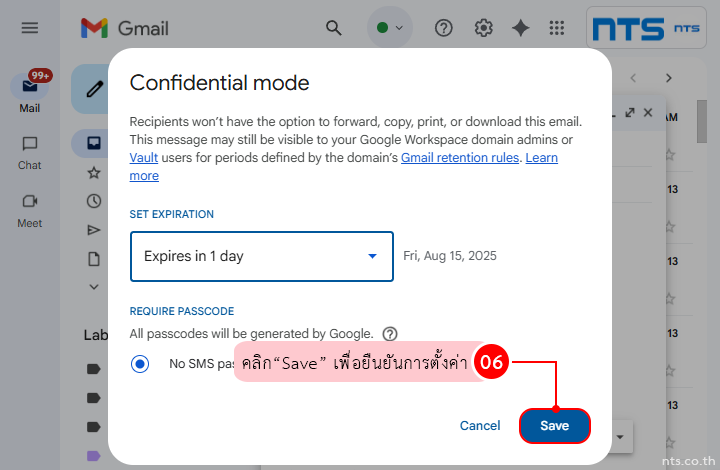Click the search magnifier icon

coord(334,28)
